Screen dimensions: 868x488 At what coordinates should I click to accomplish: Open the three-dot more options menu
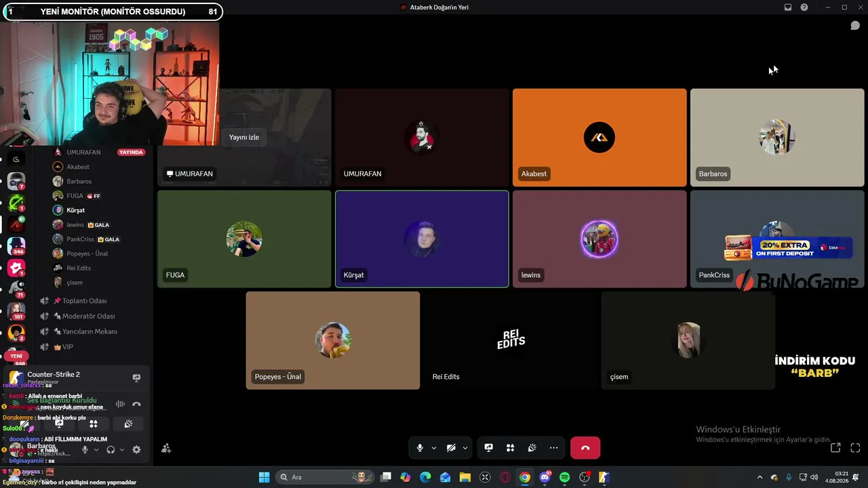(554, 448)
